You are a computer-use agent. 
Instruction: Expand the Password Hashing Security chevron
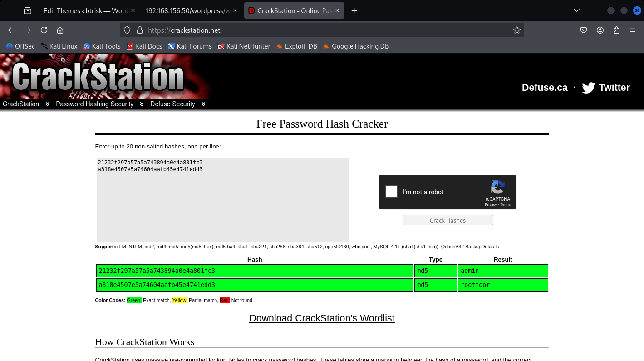tap(142, 104)
